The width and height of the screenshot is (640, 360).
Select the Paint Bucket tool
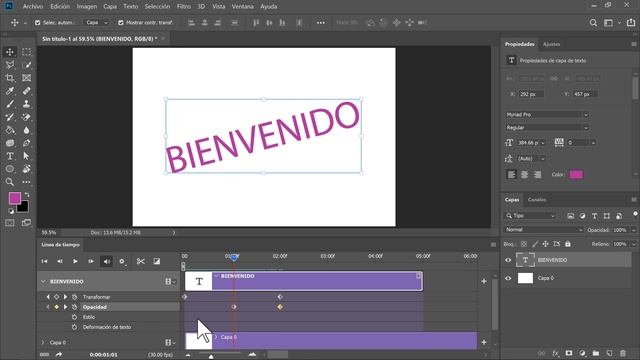[10, 130]
